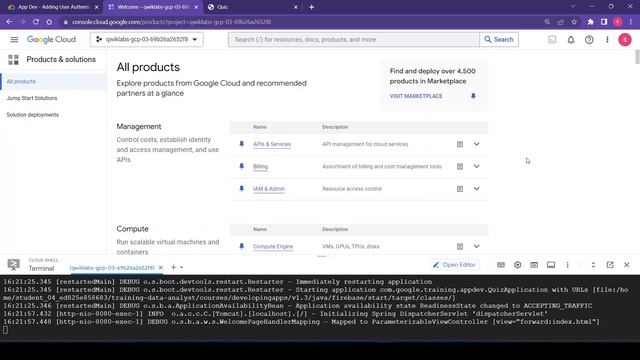Open documentation icon for IAM & Admin
The image size is (640, 360).
460,189
